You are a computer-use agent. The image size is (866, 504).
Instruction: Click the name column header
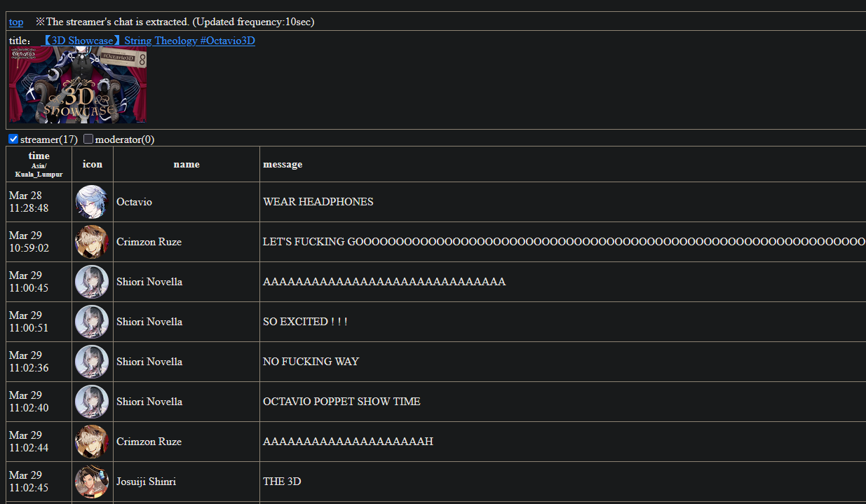187,165
